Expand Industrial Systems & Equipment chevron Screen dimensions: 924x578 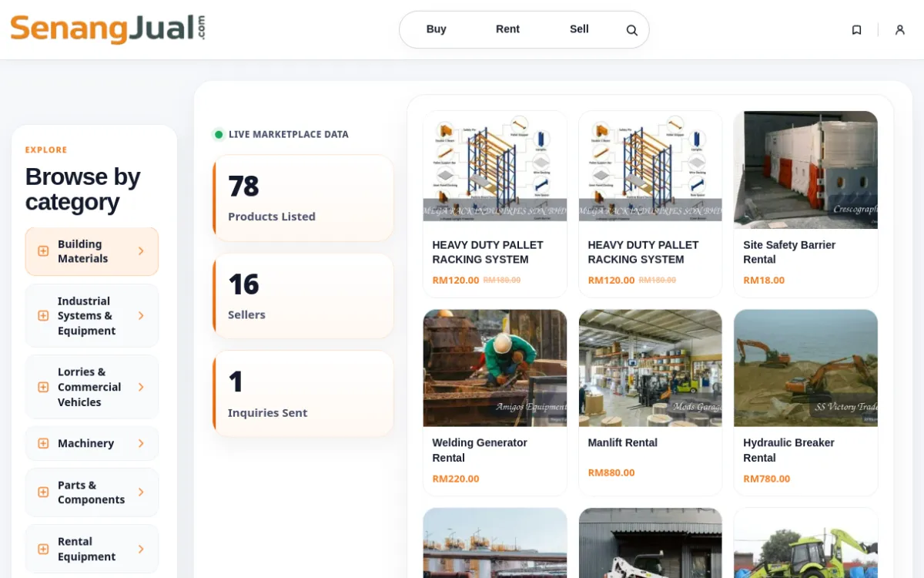click(x=141, y=316)
